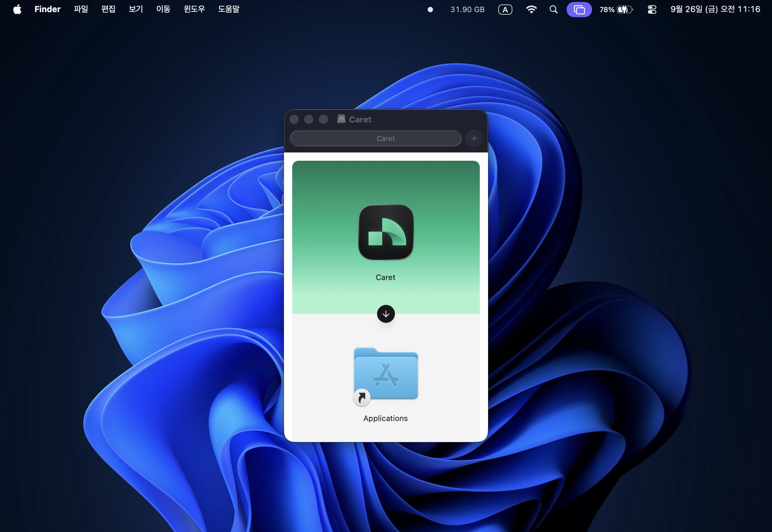This screenshot has height=532, width=772.
Task: Open the 보기 menu
Action: click(x=136, y=9)
